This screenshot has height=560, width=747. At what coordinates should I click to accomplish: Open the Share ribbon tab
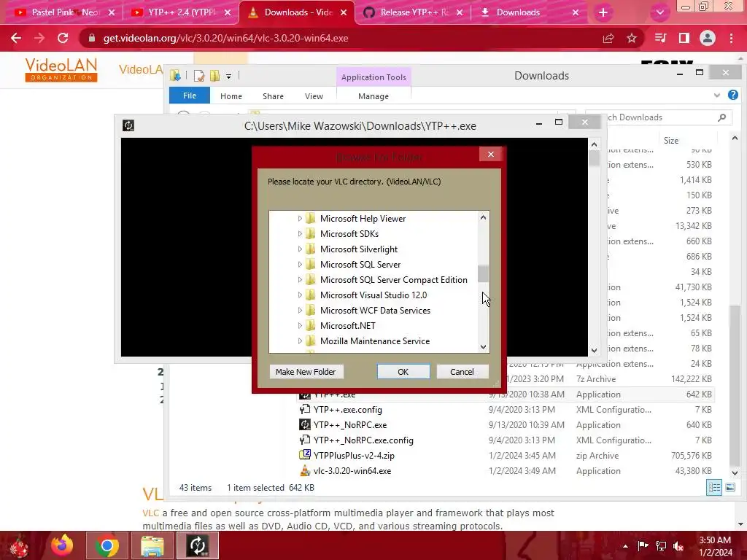pyautogui.click(x=273, y=96)
